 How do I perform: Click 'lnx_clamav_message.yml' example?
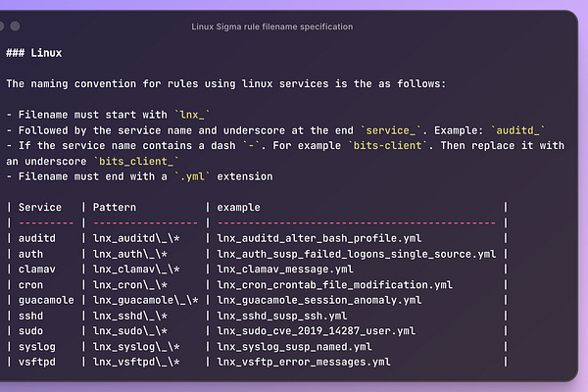point(285,269)
